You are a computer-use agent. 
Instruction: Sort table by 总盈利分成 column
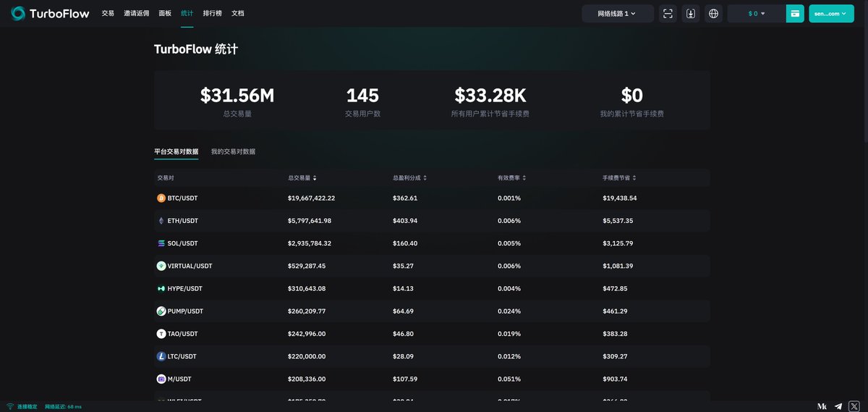tap(410, 178)
